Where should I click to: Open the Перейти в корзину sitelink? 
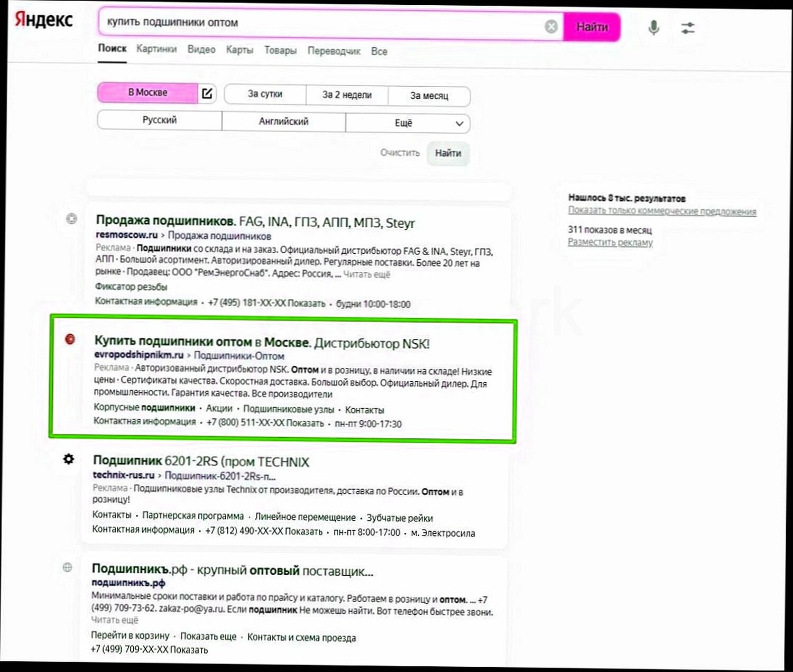pyautogui.click(x=130, y=635)
